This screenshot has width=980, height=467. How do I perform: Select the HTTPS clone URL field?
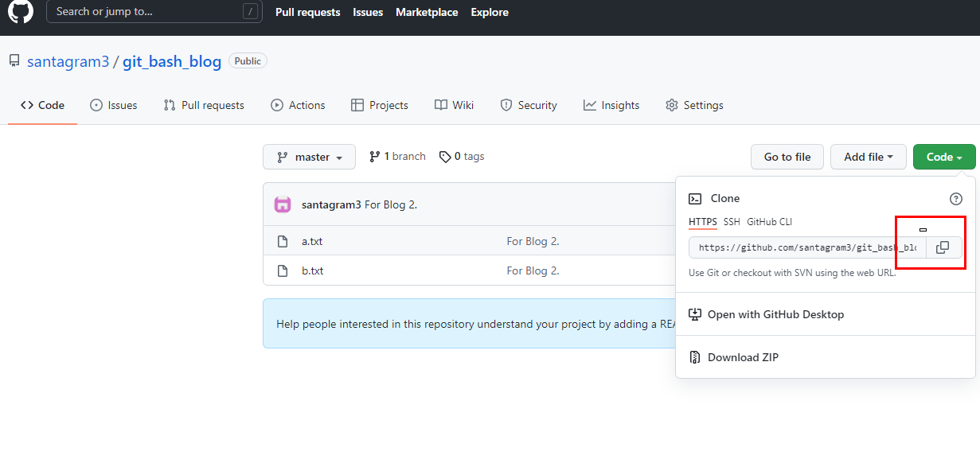(x=807, y=247)
